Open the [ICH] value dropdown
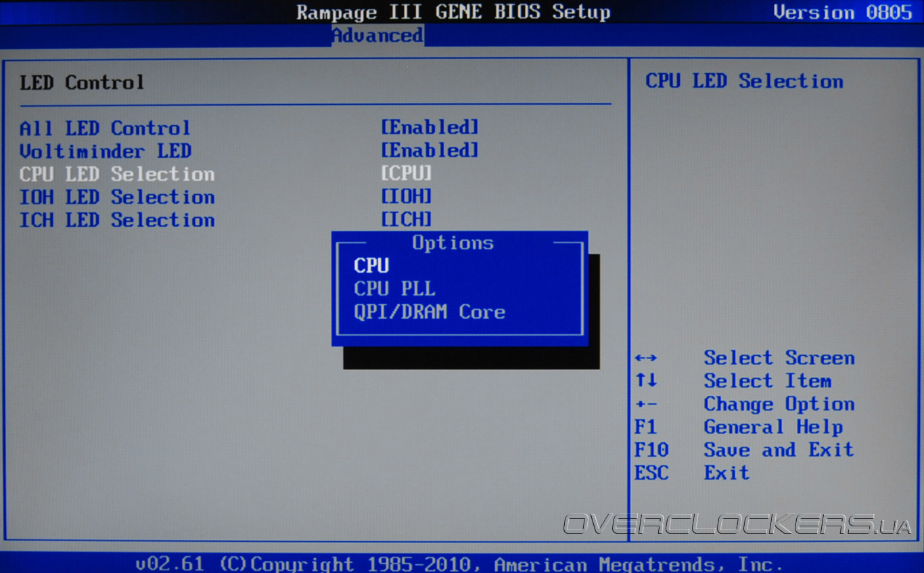Screen dimensions: 924x573 pos(406,220)
